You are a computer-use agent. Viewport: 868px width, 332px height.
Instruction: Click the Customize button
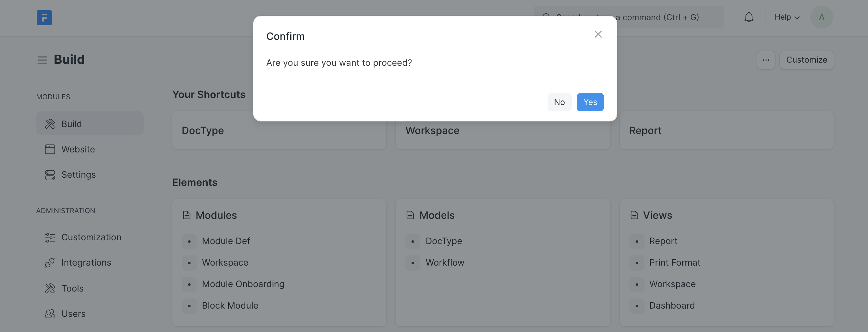(806, 60)
